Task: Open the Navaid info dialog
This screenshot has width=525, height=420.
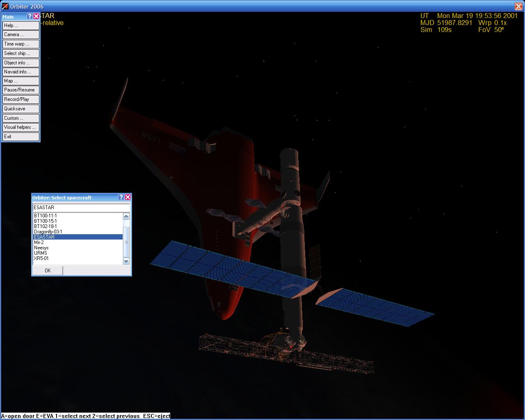Action: [x=21, y=72]
